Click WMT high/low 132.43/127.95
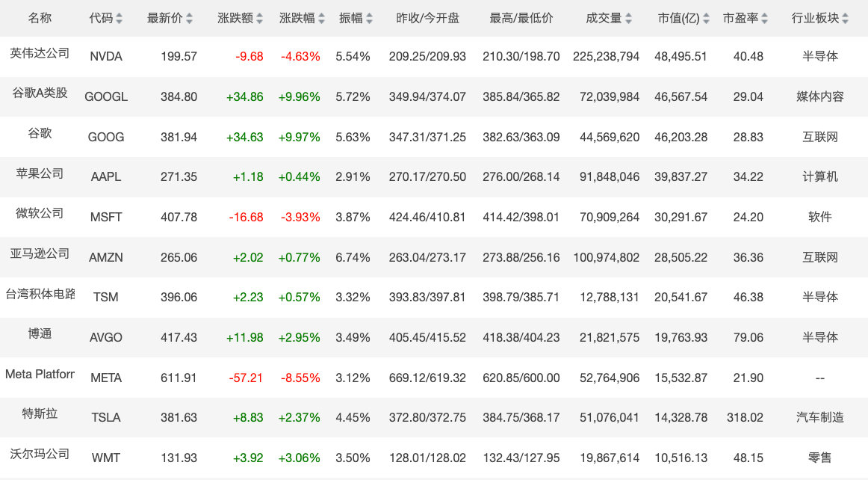 point(521,458)
